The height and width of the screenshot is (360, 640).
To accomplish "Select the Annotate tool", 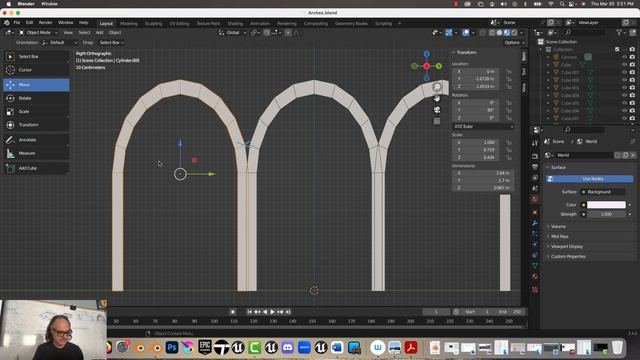I will (x=36, y=140).
